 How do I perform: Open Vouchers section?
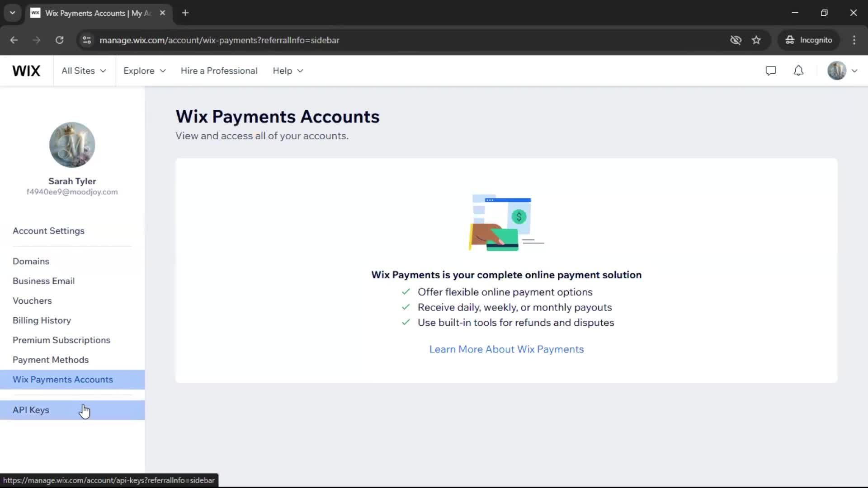32,301
